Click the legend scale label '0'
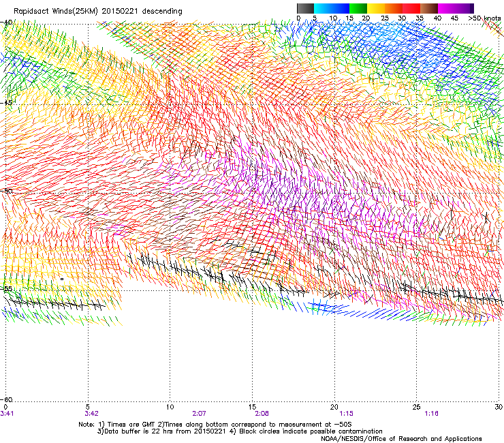 point(298,18)
